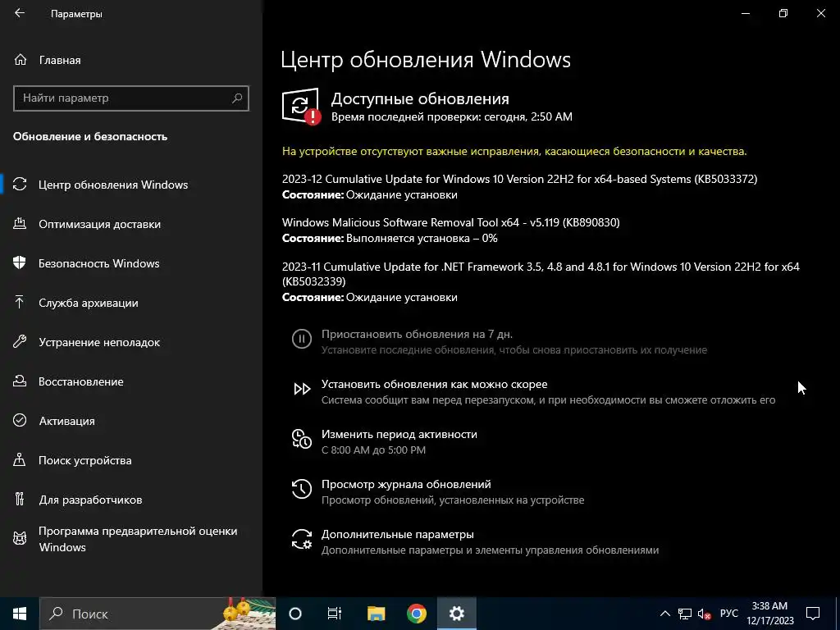Open the Главная home page
Viewport: 840px width, 630px height.
59,60
